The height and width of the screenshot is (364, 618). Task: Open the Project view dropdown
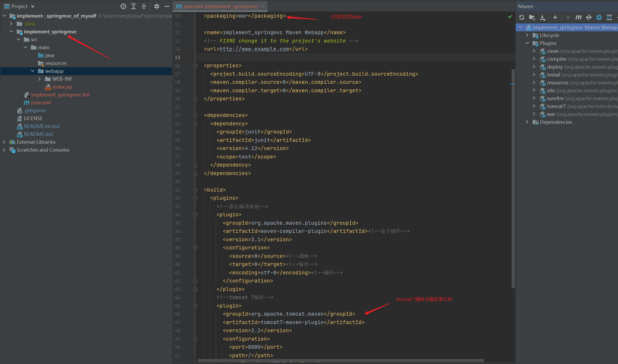pyautogui.click(x=33, y=7)
